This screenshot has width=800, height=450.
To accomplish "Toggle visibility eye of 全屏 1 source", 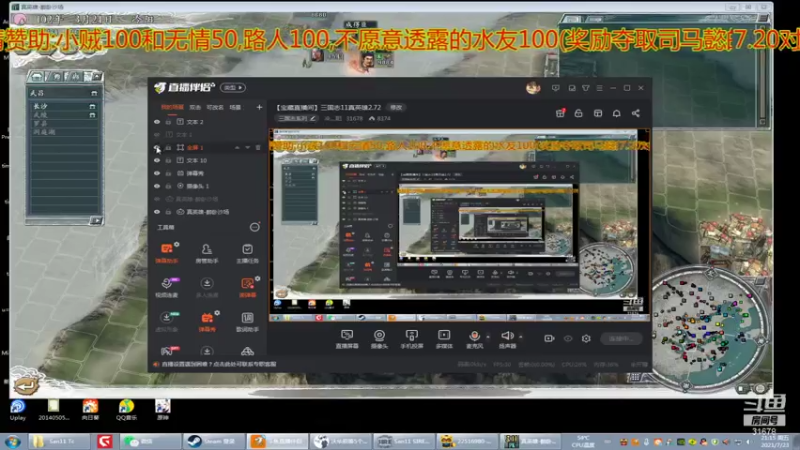I will [x=157, y=147].
